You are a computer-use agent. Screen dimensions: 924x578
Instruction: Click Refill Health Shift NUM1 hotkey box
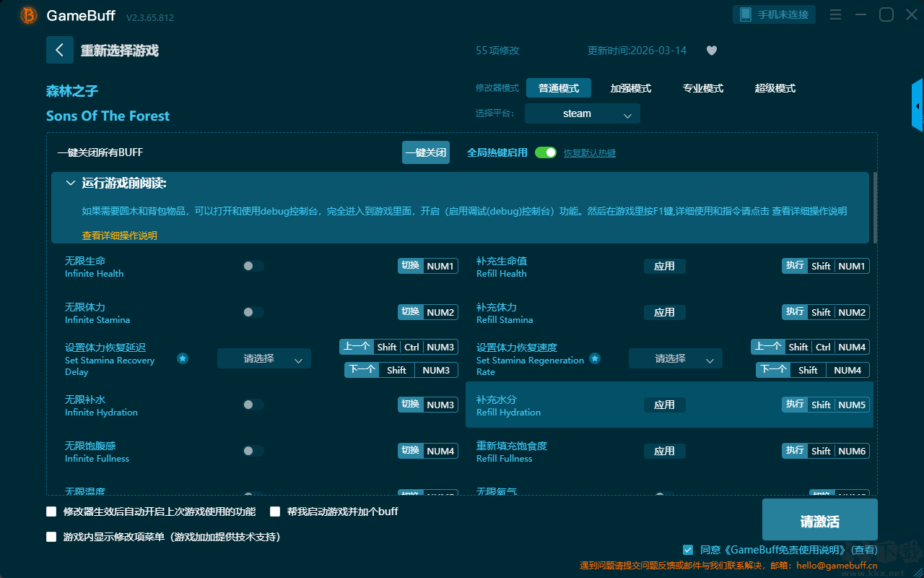826,266
